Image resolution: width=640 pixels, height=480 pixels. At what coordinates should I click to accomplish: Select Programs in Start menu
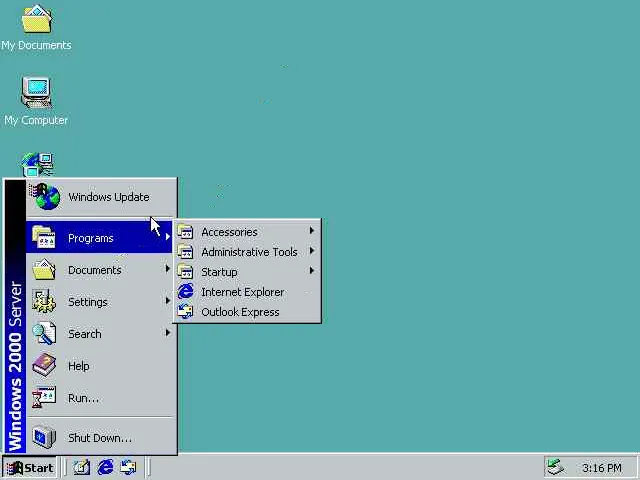[100, 237]
